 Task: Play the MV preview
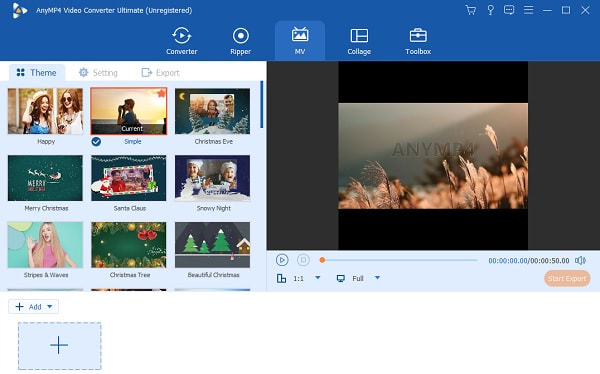[282, 260]
